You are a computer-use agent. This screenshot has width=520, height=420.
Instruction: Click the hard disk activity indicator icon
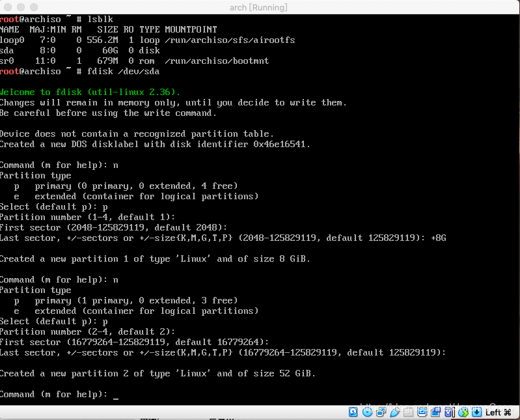(x=353, y=412)
